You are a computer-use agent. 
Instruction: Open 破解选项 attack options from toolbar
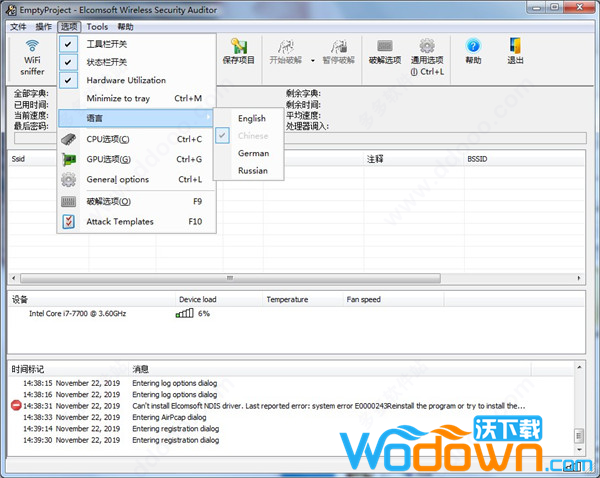coord(385,52)
